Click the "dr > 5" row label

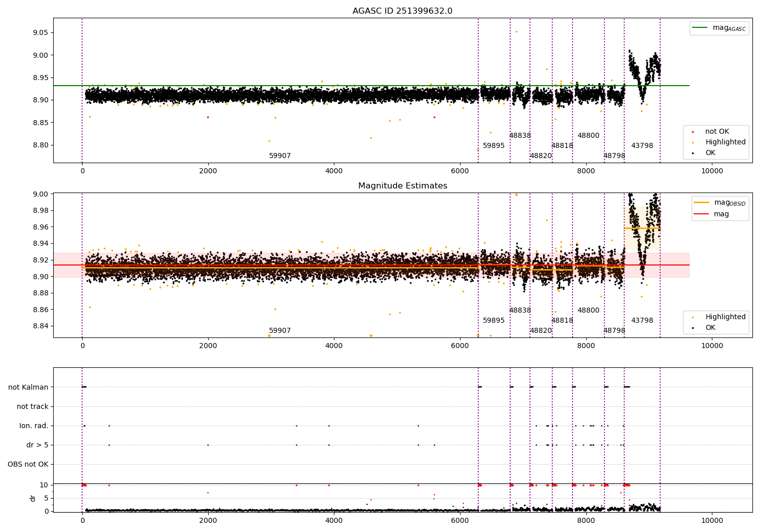pyautogui.click(x=37, y=445)
